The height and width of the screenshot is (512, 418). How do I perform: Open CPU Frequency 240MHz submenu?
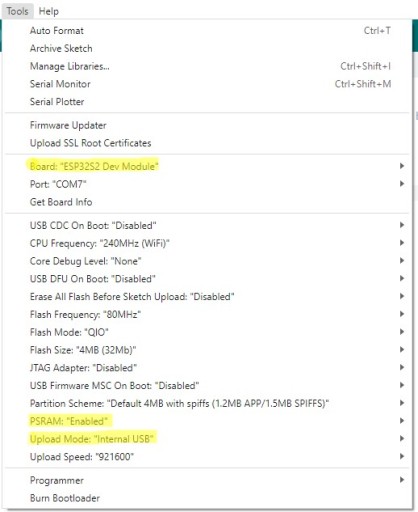coord(207,243)
